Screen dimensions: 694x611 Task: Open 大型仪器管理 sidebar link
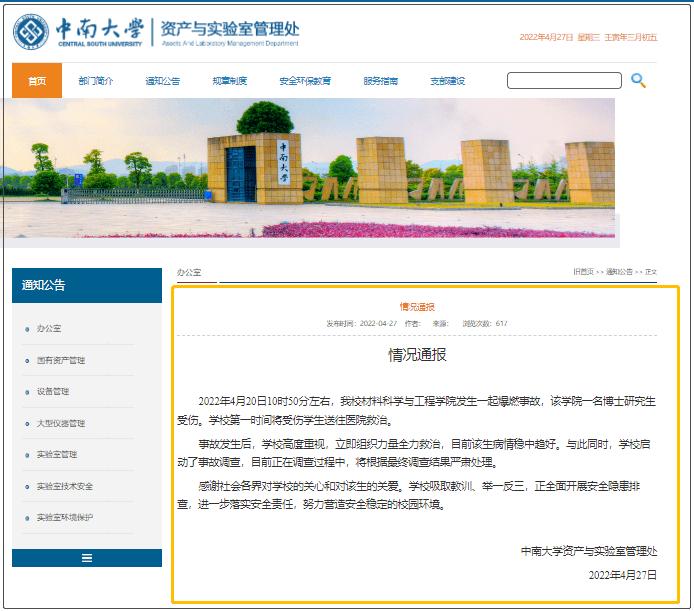coord(61,423)
